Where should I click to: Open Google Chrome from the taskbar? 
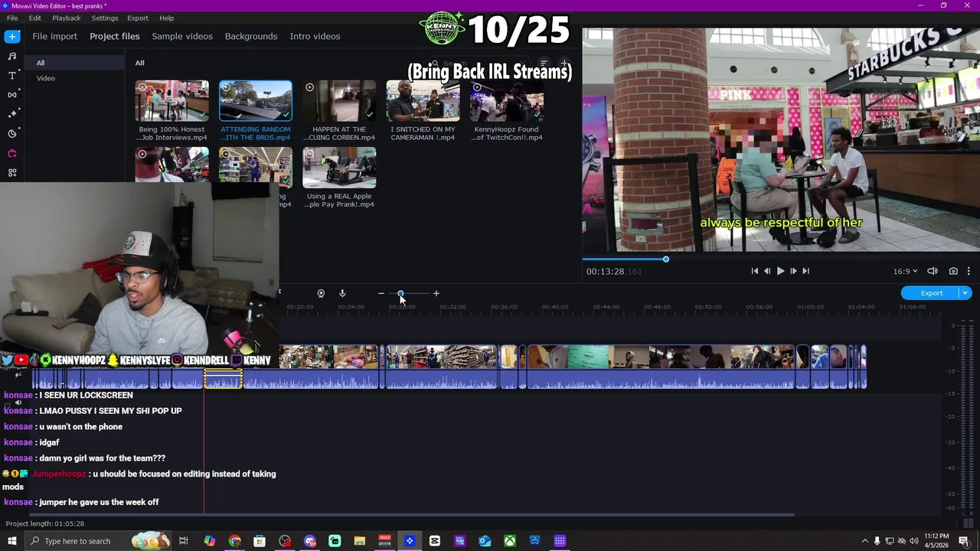[x=234, y=541]
